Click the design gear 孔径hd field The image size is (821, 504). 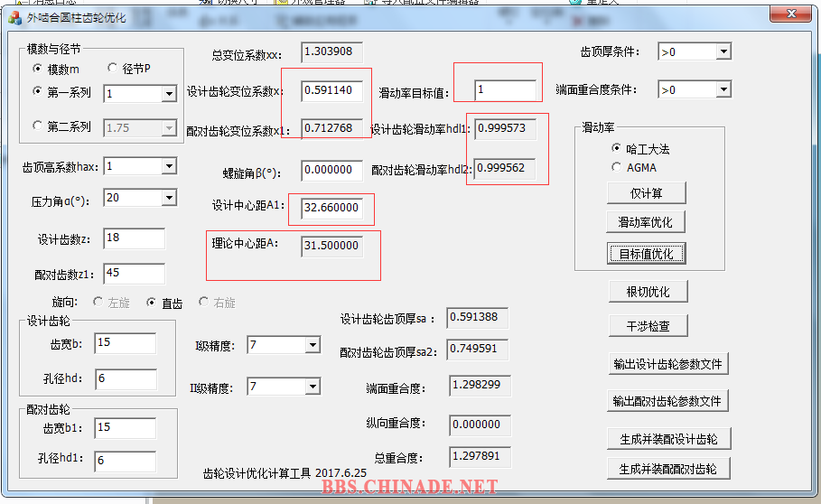[126, 379]
